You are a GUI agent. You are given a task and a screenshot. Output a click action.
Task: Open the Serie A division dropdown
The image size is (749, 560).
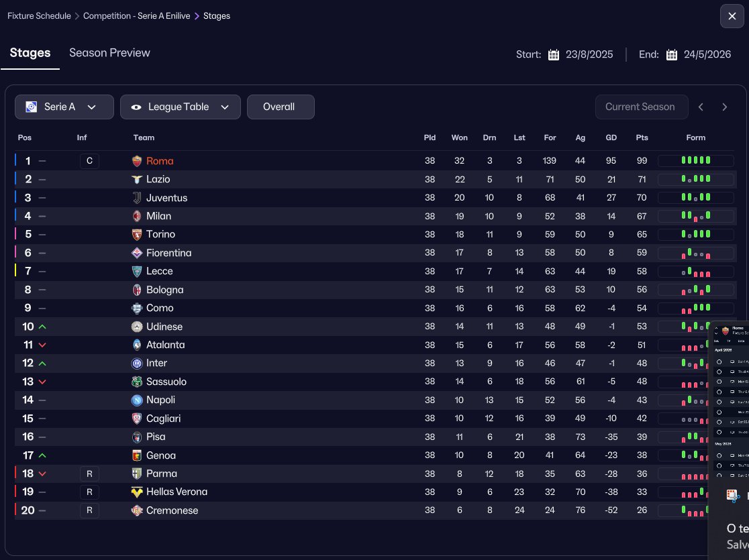click(64, 107)
